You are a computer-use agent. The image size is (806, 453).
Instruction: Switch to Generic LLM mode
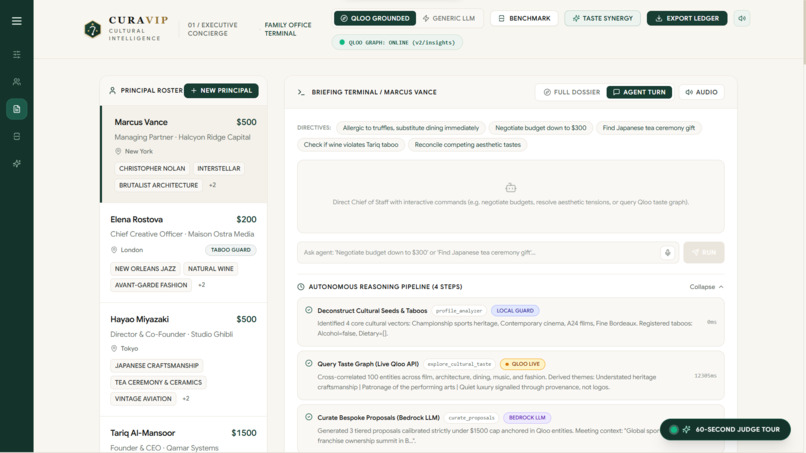coord(449,19)
